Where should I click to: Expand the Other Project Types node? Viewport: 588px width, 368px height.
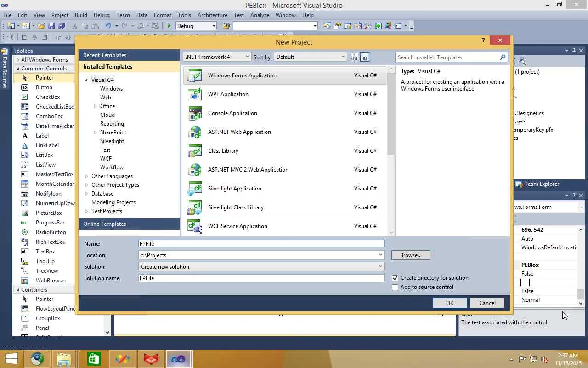click(87, 185)
